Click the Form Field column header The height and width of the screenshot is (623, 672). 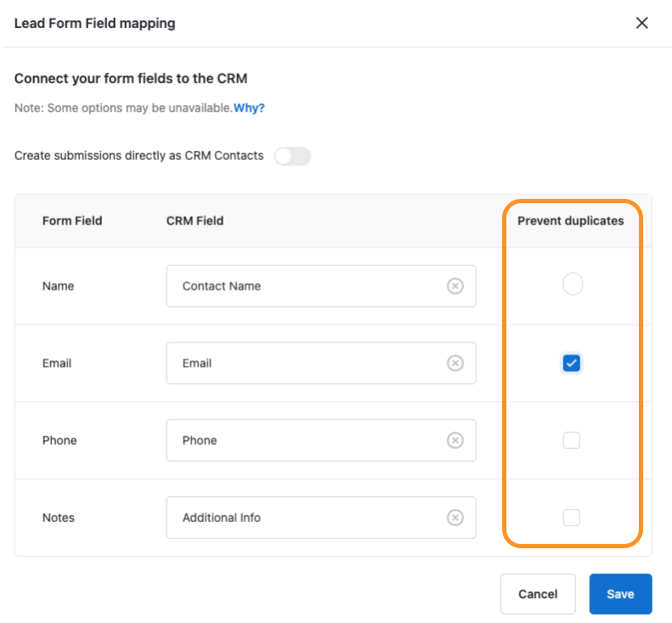[72, 221]
